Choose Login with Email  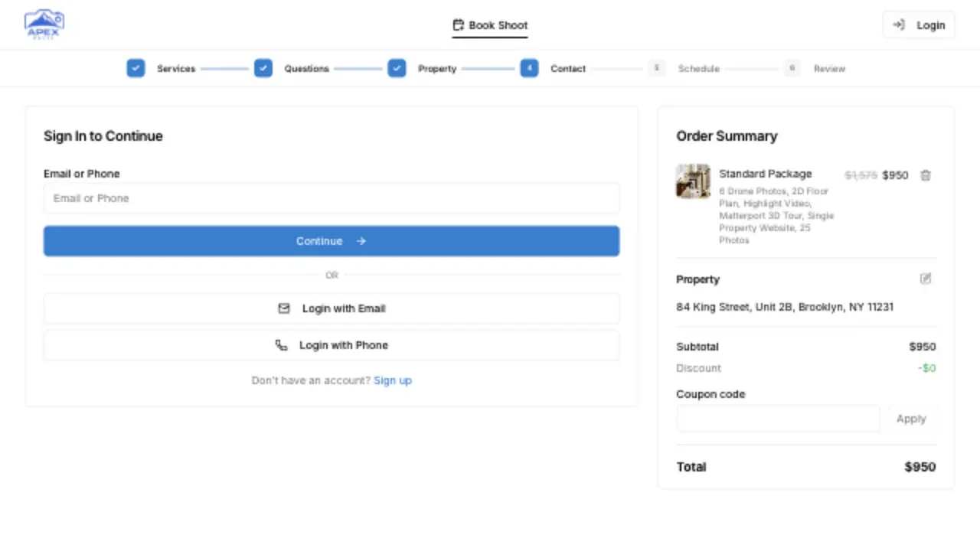(x=332, y=308)
